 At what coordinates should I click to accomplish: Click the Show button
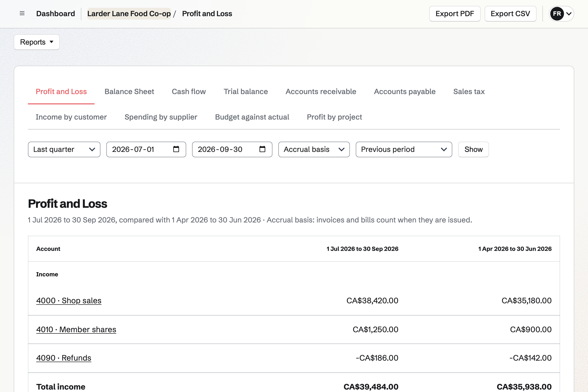tap(474, 149)
